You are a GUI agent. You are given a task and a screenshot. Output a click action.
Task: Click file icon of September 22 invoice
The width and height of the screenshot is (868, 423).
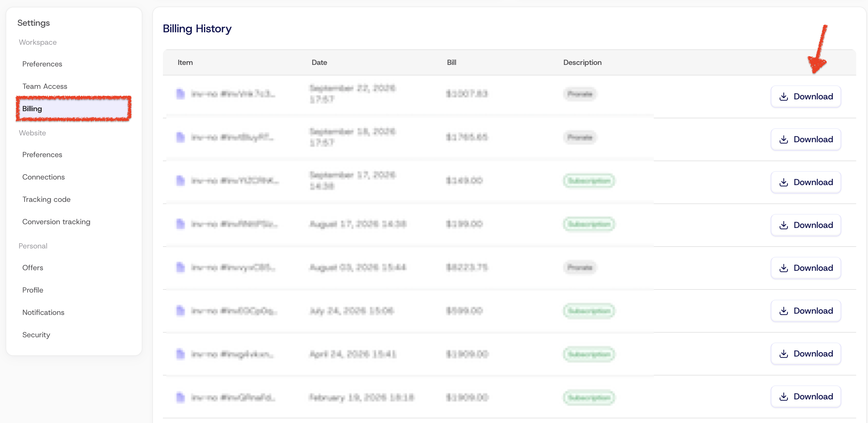181,93
